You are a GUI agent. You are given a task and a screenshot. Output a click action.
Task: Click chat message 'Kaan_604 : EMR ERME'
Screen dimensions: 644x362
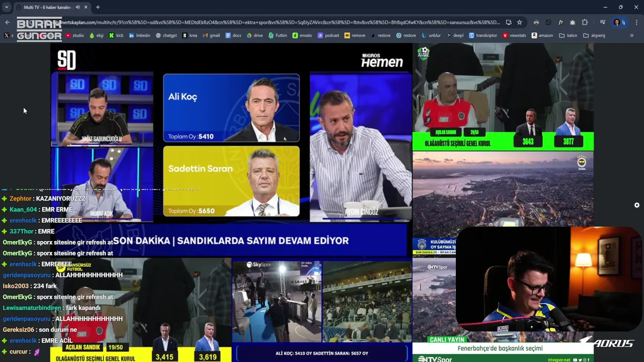pyautogui.click(x=37, y=210)
